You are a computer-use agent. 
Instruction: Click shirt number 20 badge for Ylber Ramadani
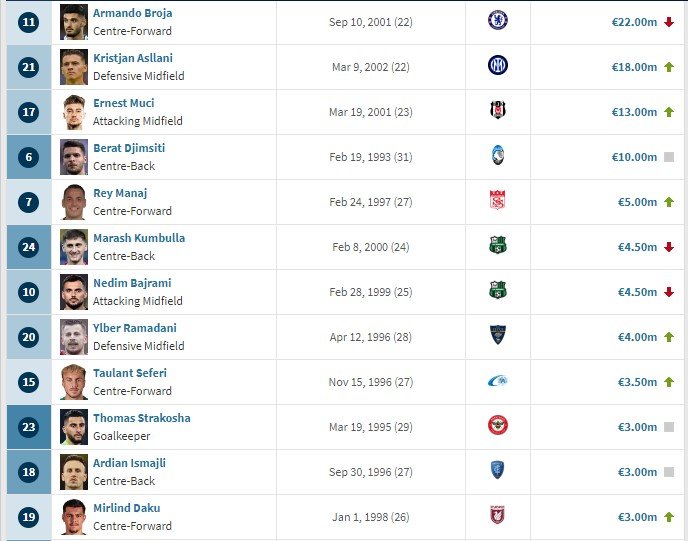(28, 337)
